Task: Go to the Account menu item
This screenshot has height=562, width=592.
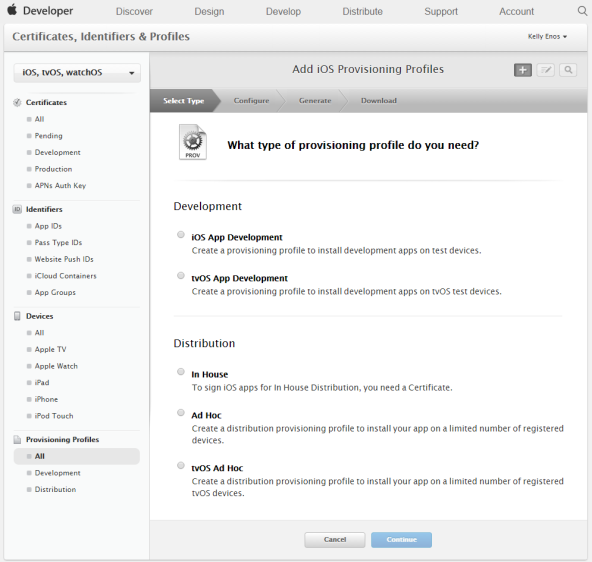Action: tap(516, 12)
